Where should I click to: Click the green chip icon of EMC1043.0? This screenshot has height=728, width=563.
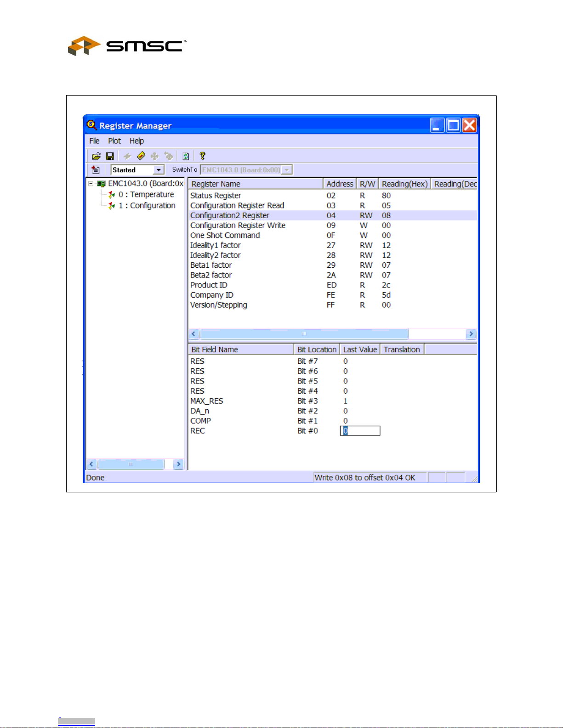pyautogui.click(x=101, y=184)
